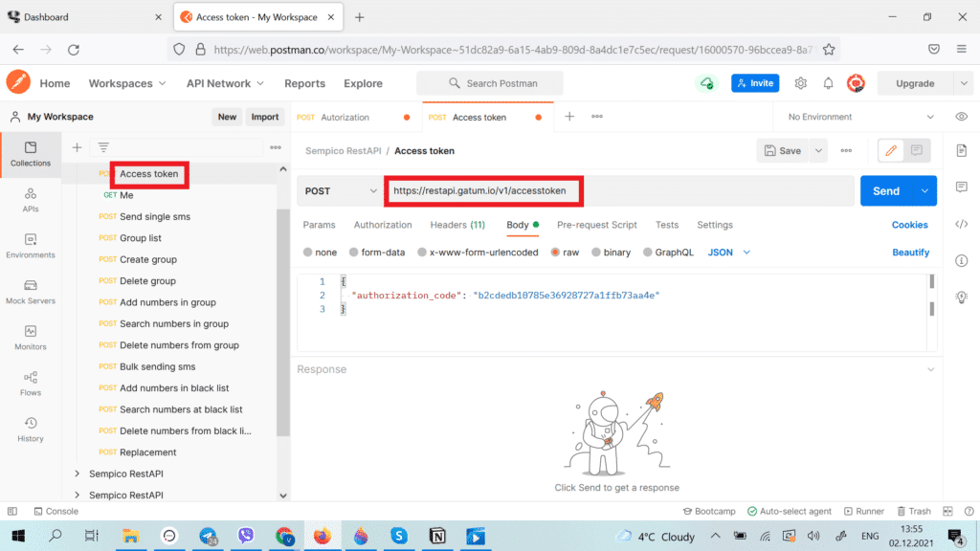Open the Mock Servers sidebar panel
The width and height of the screenshot is (980, 551).
click(x=30, y=292)
